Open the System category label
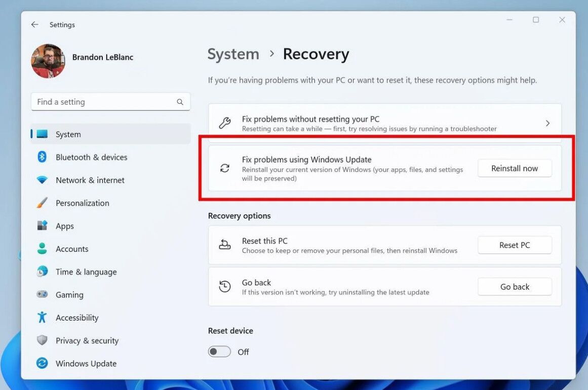 pos(68,134)
